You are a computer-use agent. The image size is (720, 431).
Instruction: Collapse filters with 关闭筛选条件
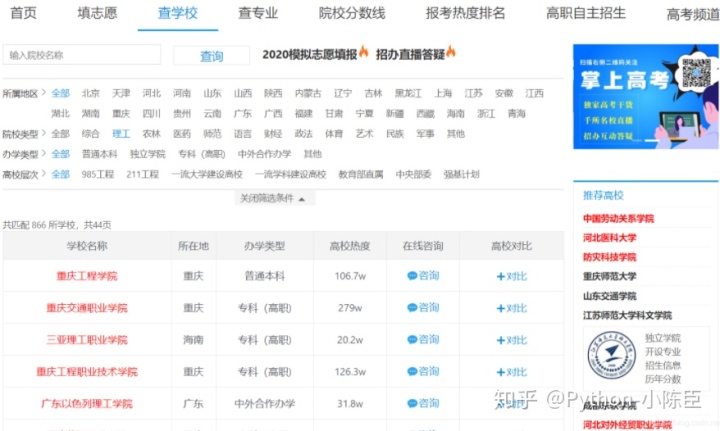[275, 198]
